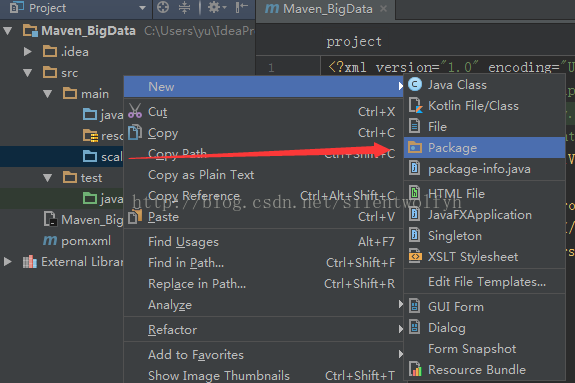The image size is (575, 383).
Task: Click the XSLT Stylesheet icon
Action: [415, 256]
